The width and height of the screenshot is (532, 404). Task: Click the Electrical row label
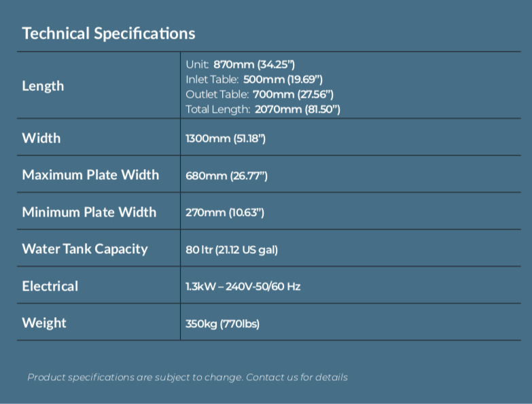[x=50, y=286]
